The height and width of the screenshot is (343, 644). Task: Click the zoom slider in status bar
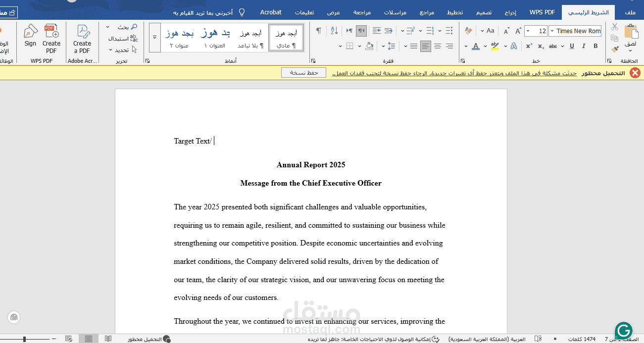point(24,339)
